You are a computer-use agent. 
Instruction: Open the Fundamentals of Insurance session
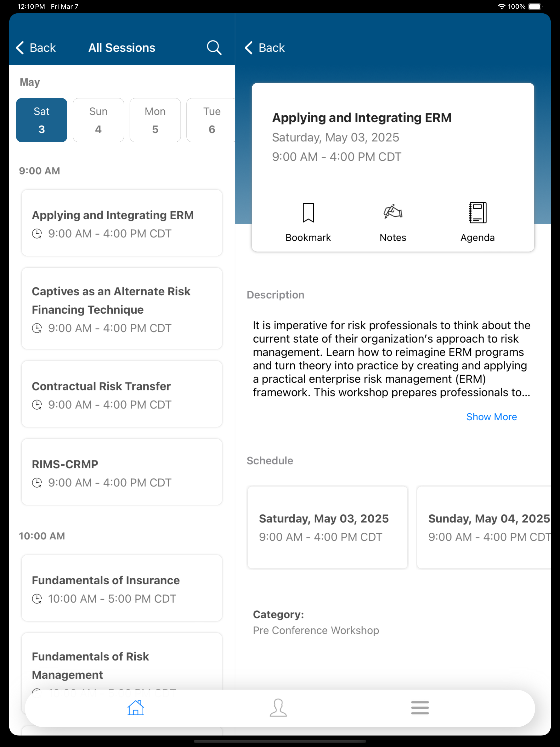122,588
